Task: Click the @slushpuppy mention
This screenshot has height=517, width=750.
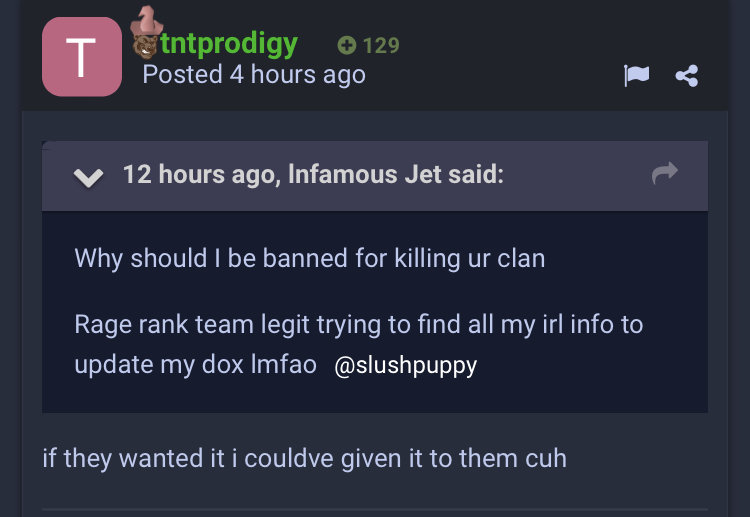Action: coord(406,365)
